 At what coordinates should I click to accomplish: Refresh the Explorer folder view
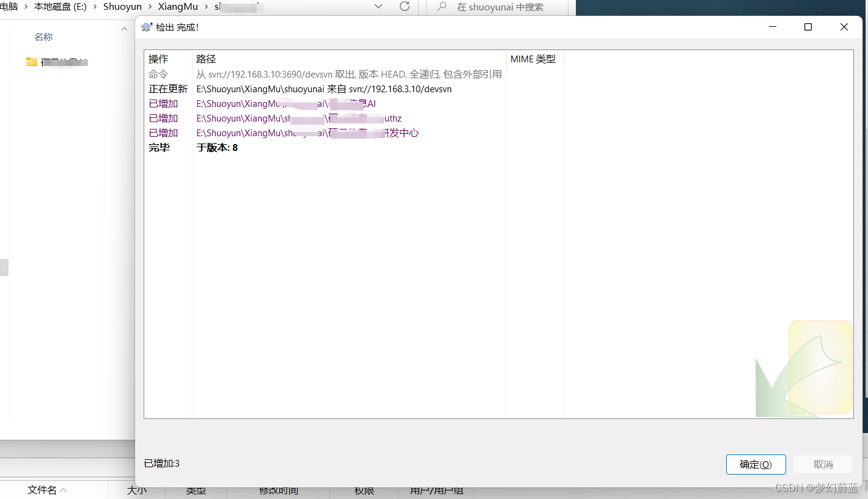click(405, 6)
